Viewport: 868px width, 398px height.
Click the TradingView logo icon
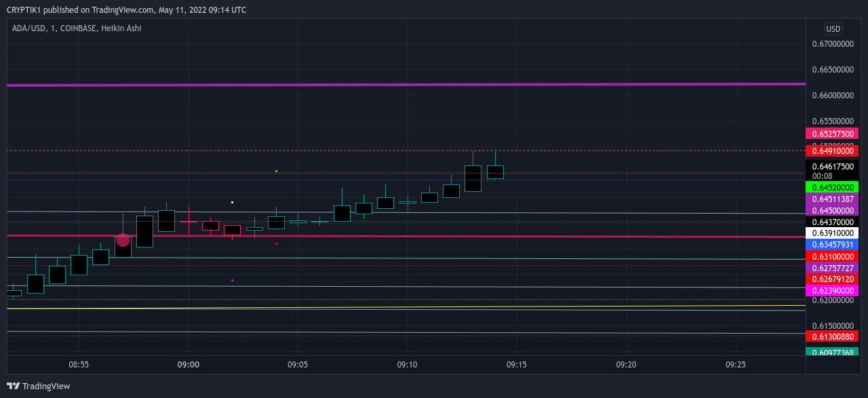(x=13, y=386)
